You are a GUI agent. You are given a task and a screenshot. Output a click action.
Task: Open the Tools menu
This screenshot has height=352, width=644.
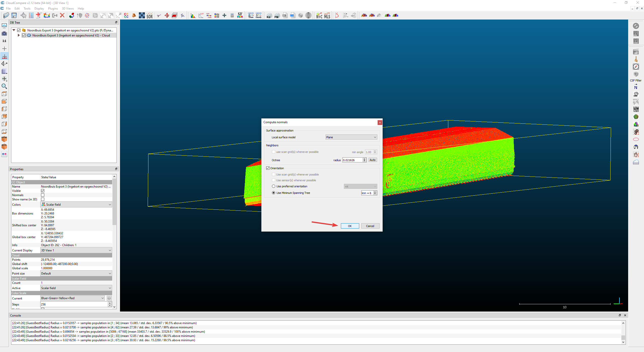(x=27, y=9)
